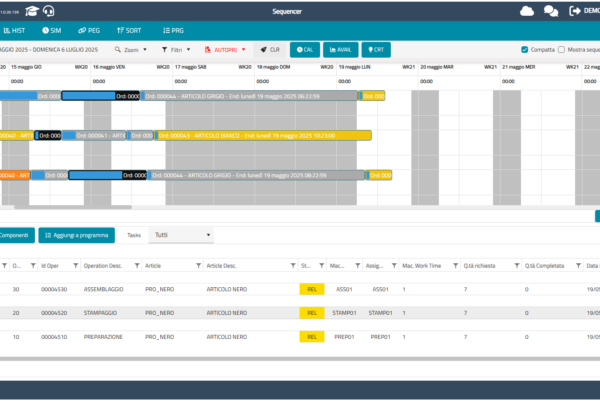Click the CAL calendar button
600x403 pixels.
point(305,50)
